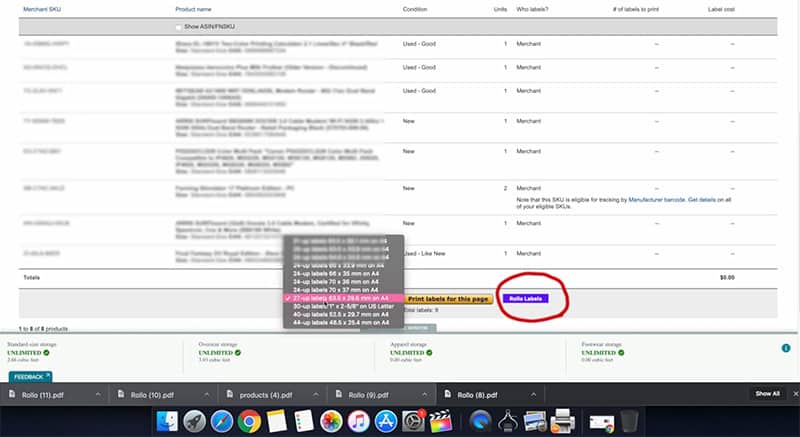
Task: Open Reminders app in the dock
Action: pyautogui.click(x=304, y=422)
